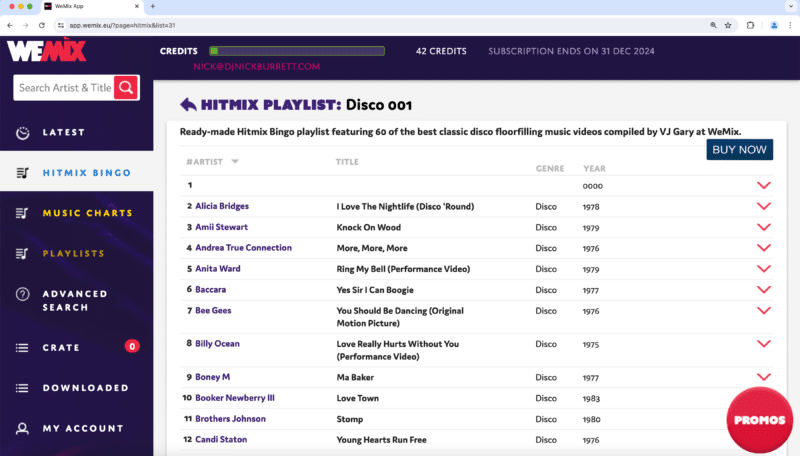
Task: Sort using the #ARTIST column dropdown arrow
Action: pyautogui.click(x=235, y=162)
